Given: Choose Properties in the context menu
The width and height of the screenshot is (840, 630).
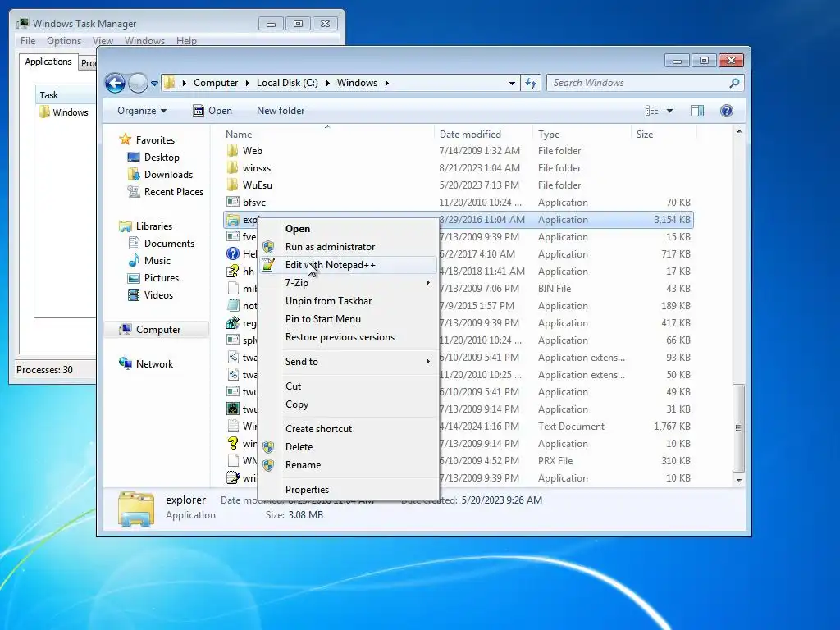Looking at the screenshot, I should pyautogui.click(x=348, y=490).
